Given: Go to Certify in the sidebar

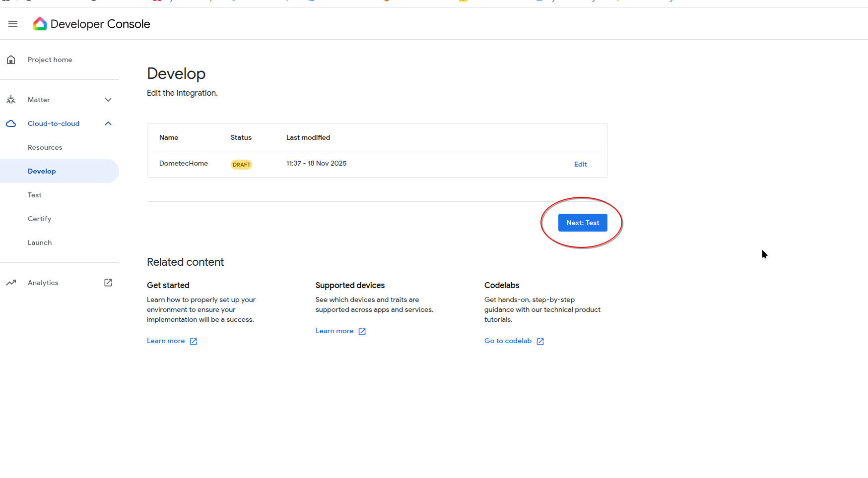Looking at the screenshot, I should (x=40, y=219).
